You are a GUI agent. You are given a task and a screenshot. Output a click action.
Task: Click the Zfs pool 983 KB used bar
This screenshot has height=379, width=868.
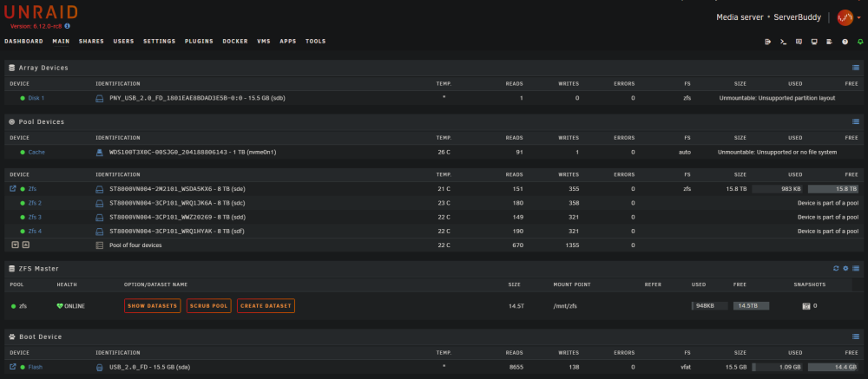coord(777,189)
